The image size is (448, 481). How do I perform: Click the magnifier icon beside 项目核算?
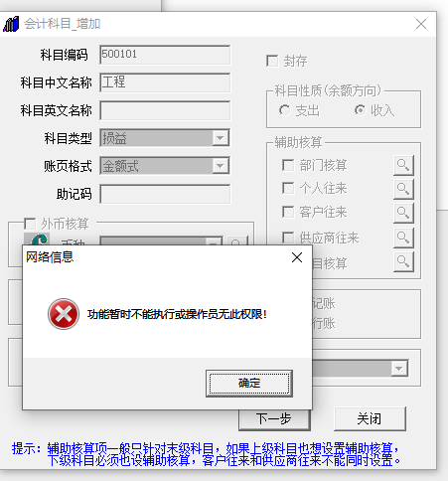point(403,262)
